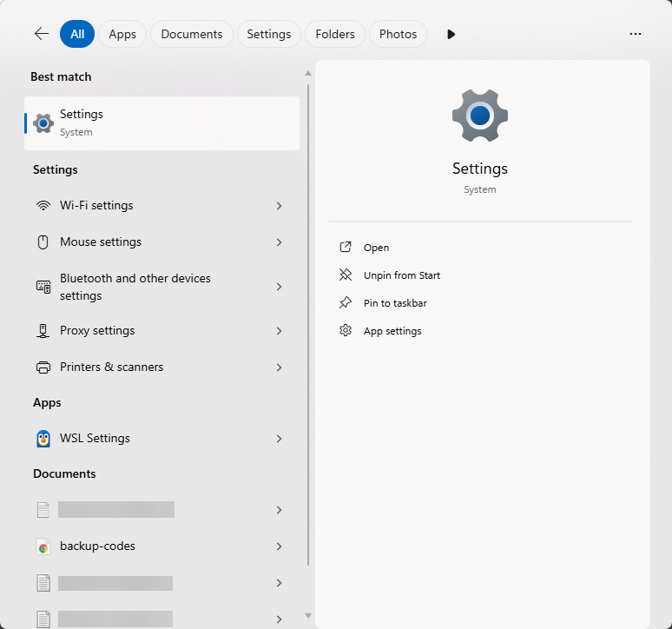
Task: Click the Bluetooth devices keyboard icon
Action: [43, 287]
